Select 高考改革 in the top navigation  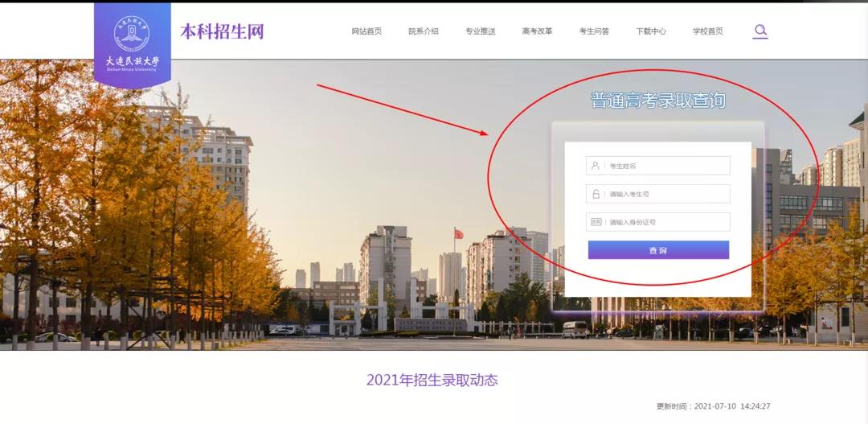pyautogui.click(x=537, y=31)
